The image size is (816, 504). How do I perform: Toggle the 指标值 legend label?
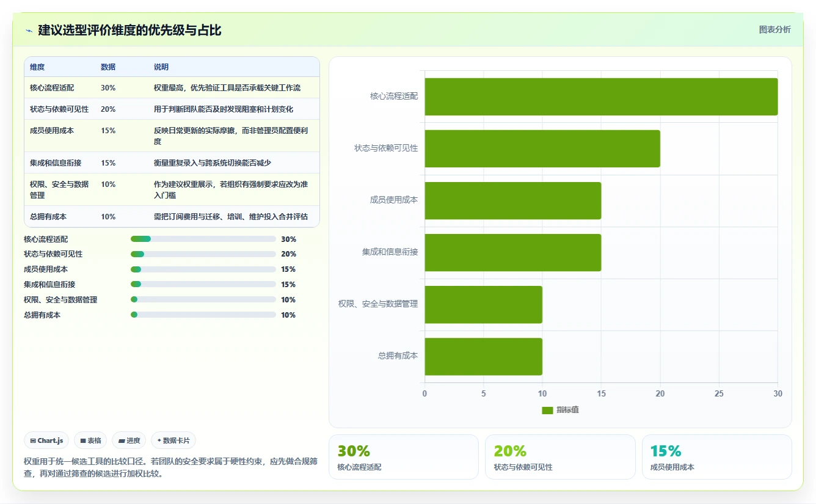tap(567, 410)
